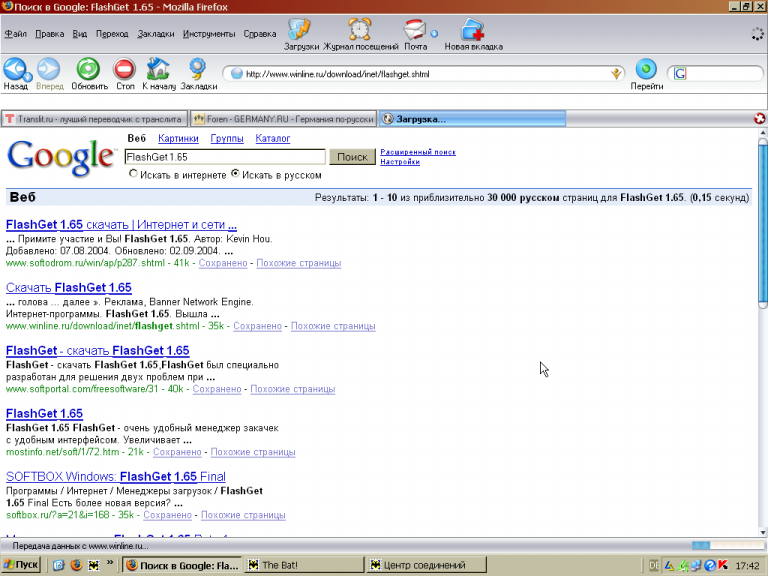Screen dimensions: 768x576
Task: Click the Kaspersky tray icon
Action: pos(723,566)
